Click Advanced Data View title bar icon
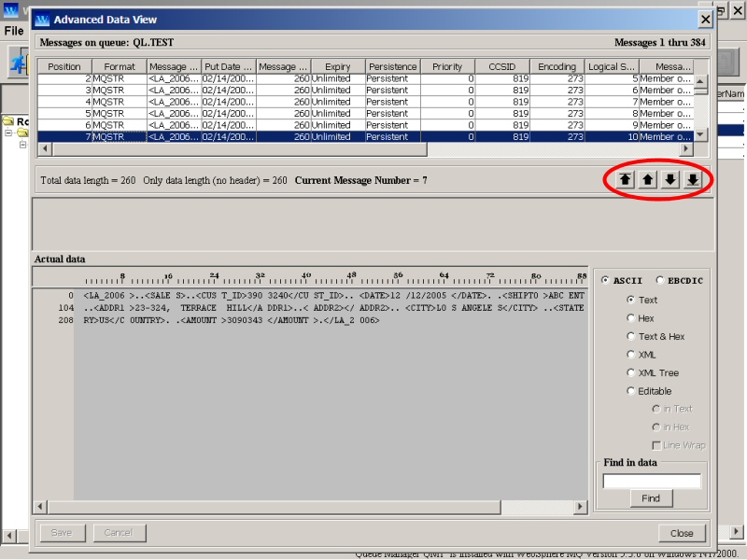 point(42,20)
